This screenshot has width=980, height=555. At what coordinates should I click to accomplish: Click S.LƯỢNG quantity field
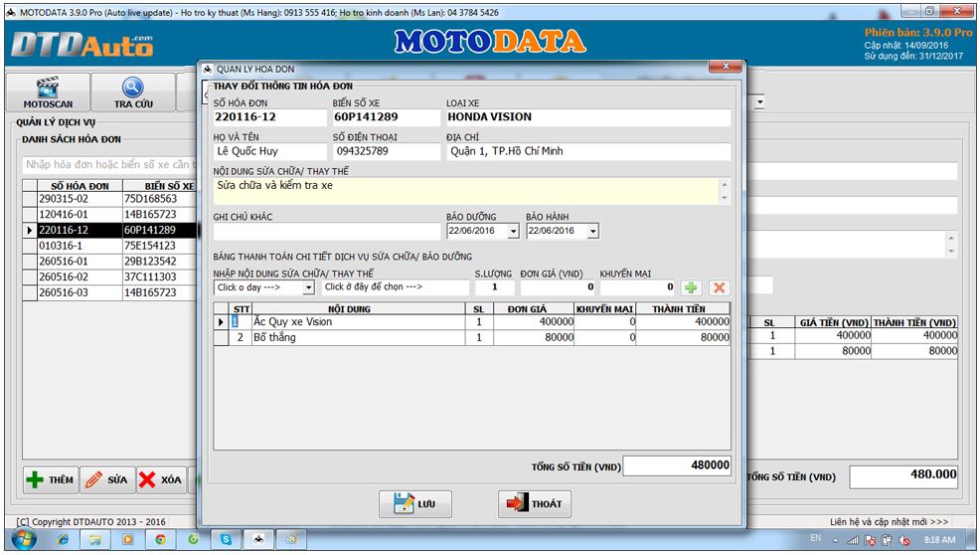(x=494, y=287)
